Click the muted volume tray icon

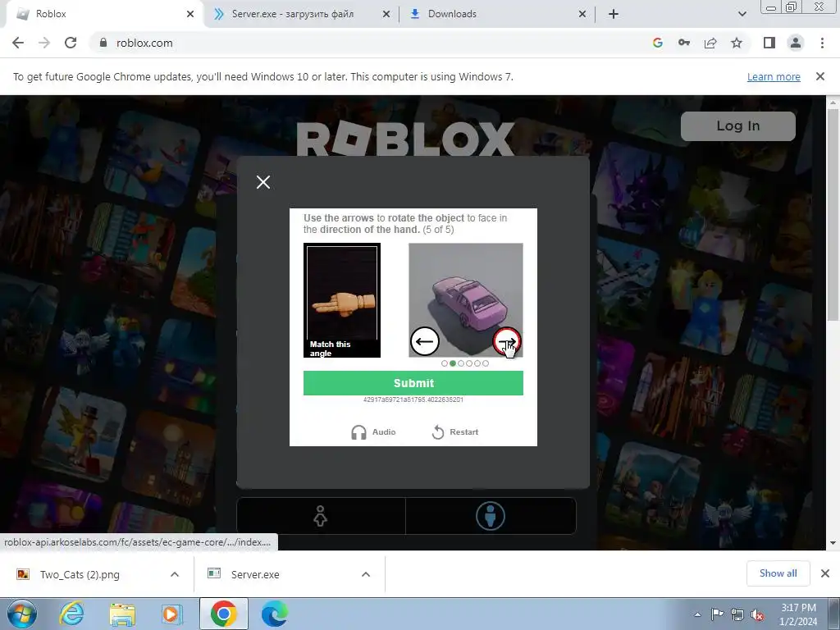pos(757,614)
